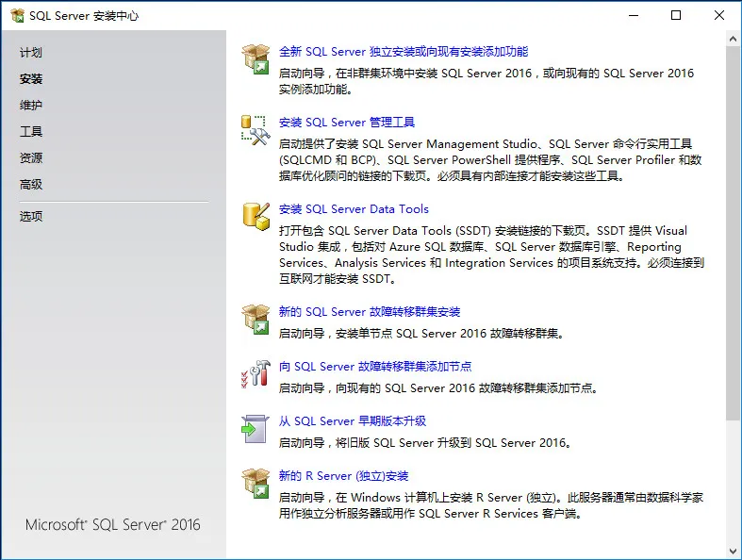Image resolution: width=742 pixels, height=560 pixels.
Task: Open link 新的 SQL Server 故障转移群集安装
Action: point(369,312)
